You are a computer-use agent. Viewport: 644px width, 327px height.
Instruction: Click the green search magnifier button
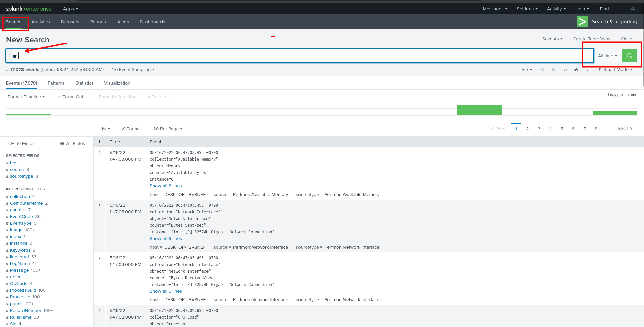(x=629, y=56)
